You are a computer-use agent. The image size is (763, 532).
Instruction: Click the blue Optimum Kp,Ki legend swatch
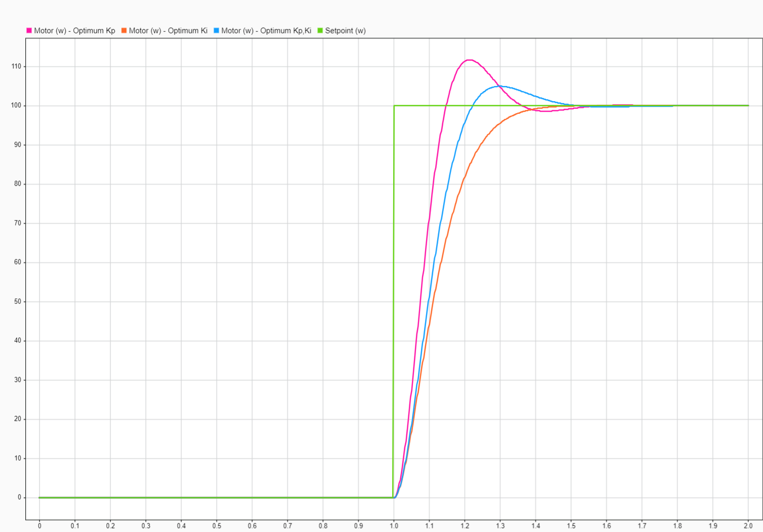tap(217, 31)
